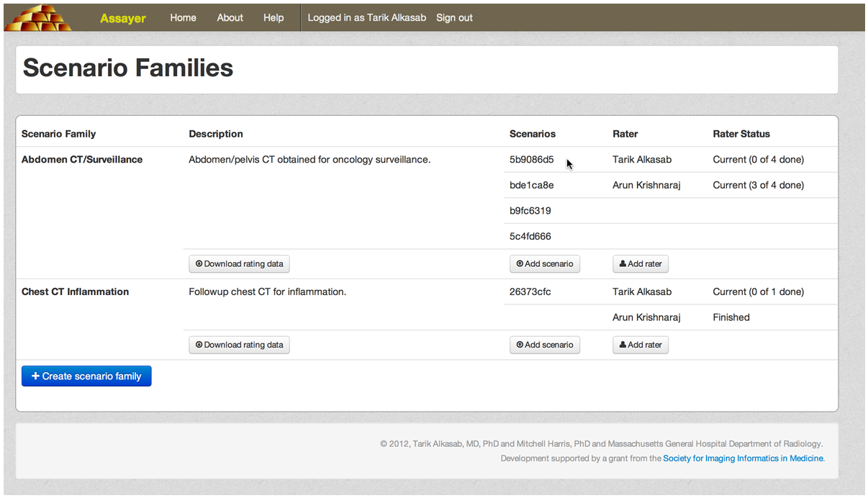
Task: Add rater to Chest CT Inflammation family
Action: point(641,345)
